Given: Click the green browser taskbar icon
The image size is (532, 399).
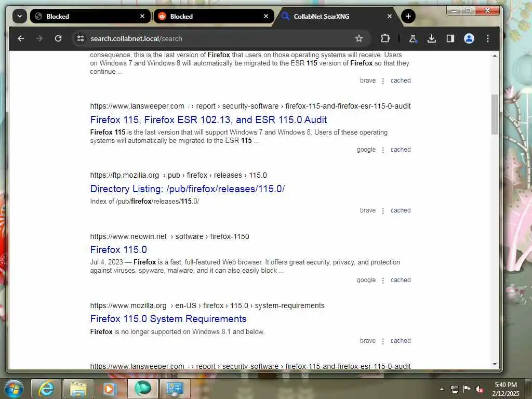Looking at the screenshot, I should (142, 389).
